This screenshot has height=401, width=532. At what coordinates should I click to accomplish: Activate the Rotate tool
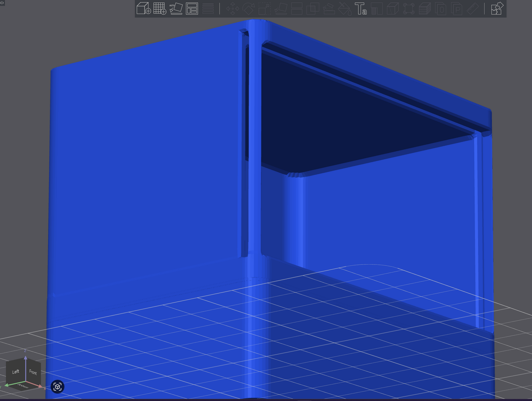pos(249,9)
